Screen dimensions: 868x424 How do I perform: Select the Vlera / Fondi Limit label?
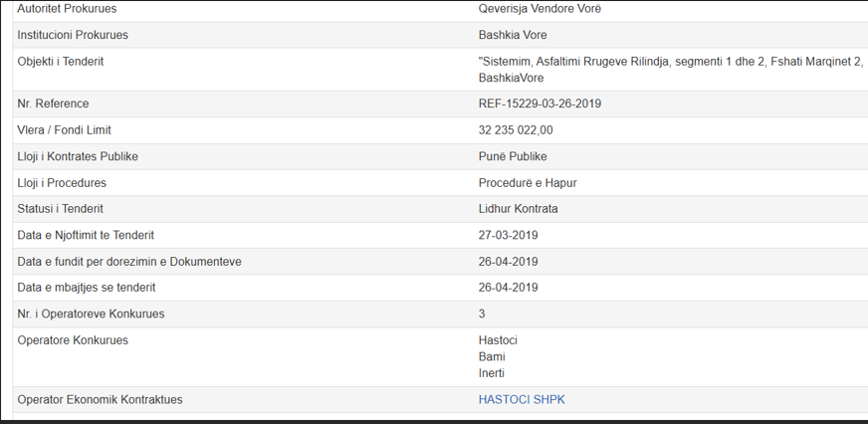click(x=65, y=130)
